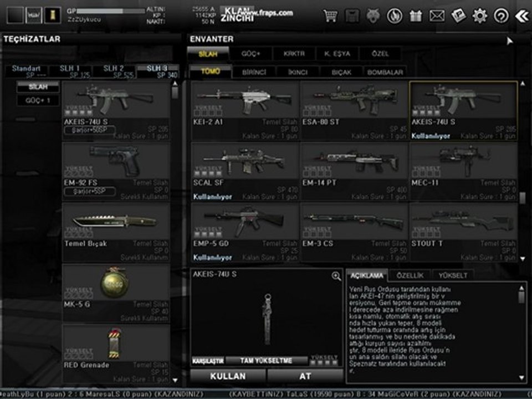The image size is (532, 399).
Task: Select the EMP-5 GD inventory weapon
Action: [x=245, y=232]
